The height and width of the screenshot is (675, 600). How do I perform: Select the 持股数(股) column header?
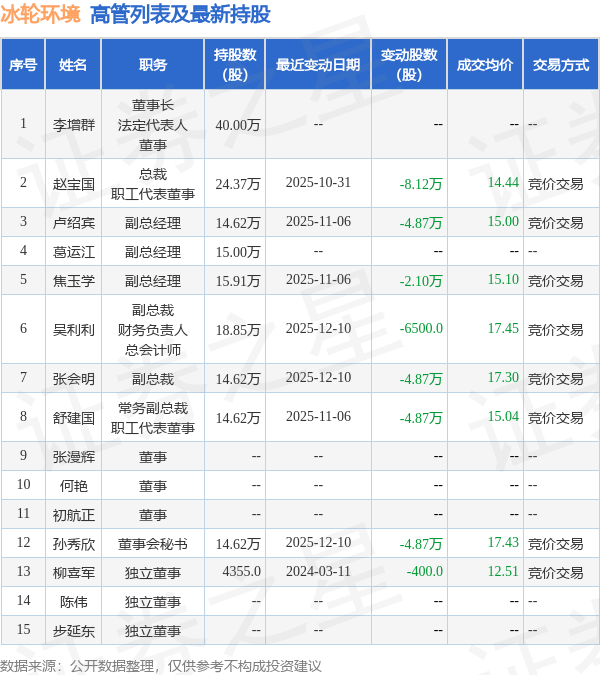[235, 65]
